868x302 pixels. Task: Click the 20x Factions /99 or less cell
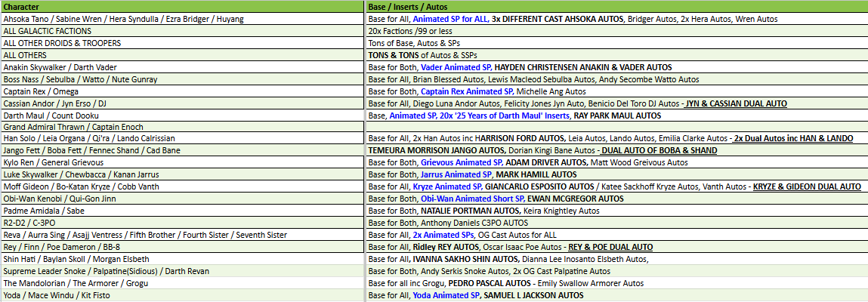[616, 31]
